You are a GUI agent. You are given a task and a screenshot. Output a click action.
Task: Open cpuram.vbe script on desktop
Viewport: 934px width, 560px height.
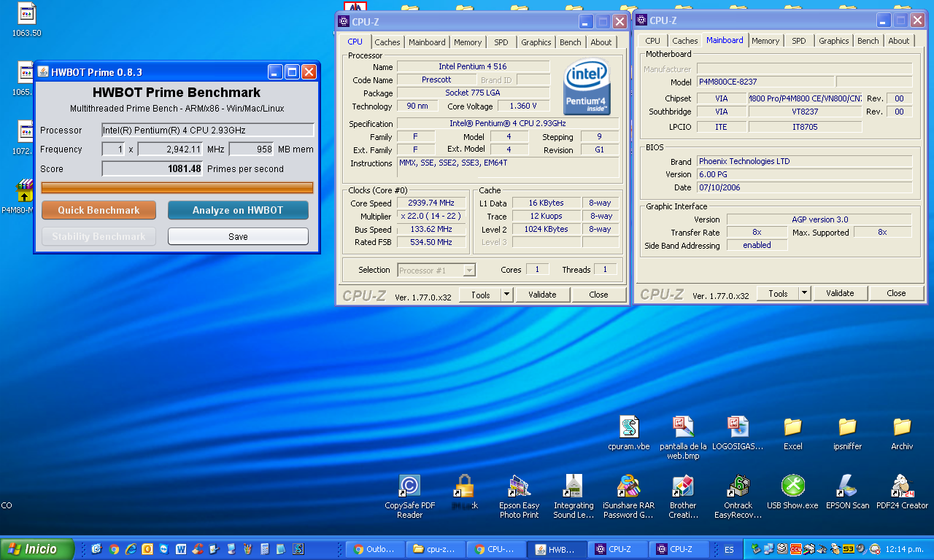click(629, 433)
